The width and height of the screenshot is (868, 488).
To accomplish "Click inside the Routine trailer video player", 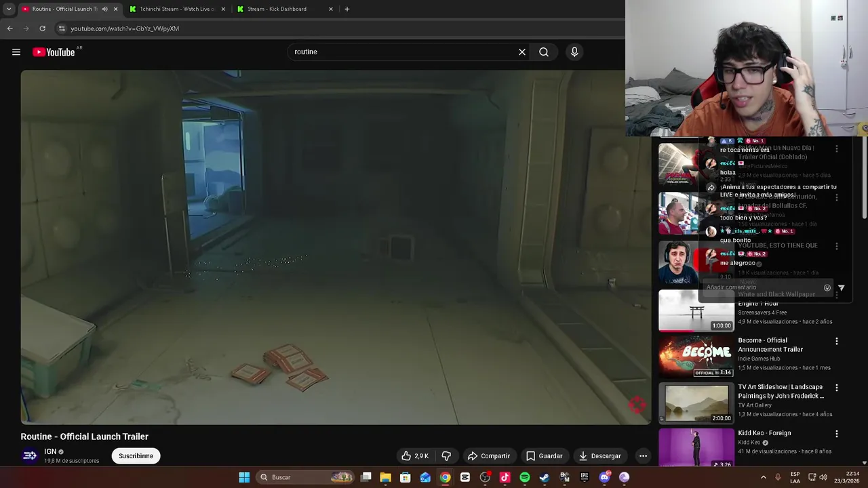I will pos(336,247).
